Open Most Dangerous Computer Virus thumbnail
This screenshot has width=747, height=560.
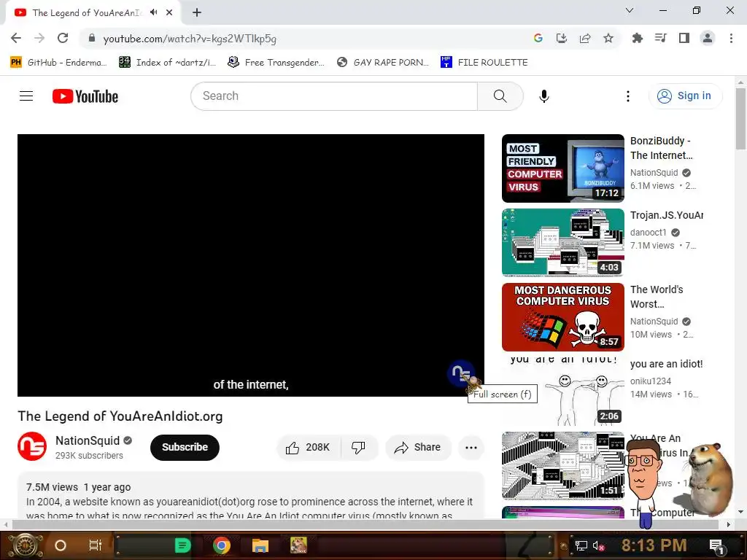[562, 317]
